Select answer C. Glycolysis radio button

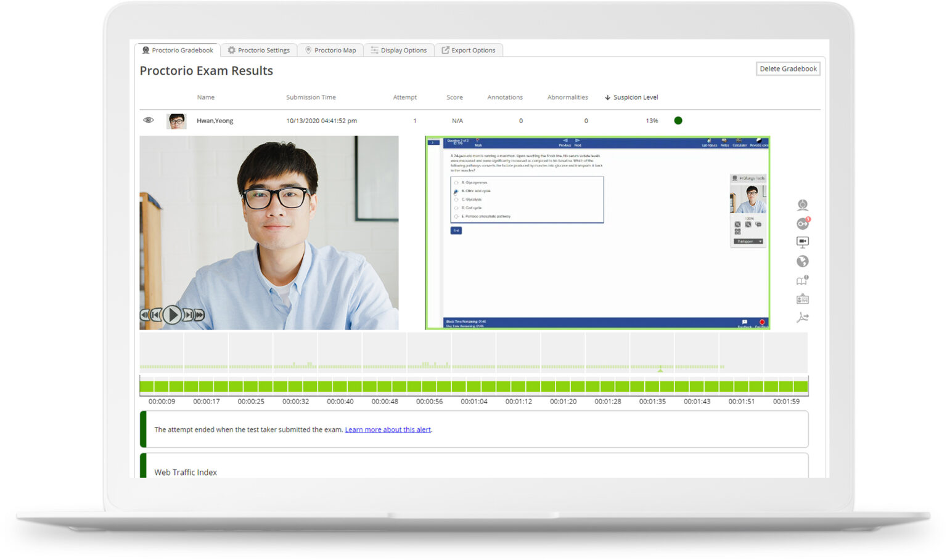pyautogui.click(x=456, y=200)
